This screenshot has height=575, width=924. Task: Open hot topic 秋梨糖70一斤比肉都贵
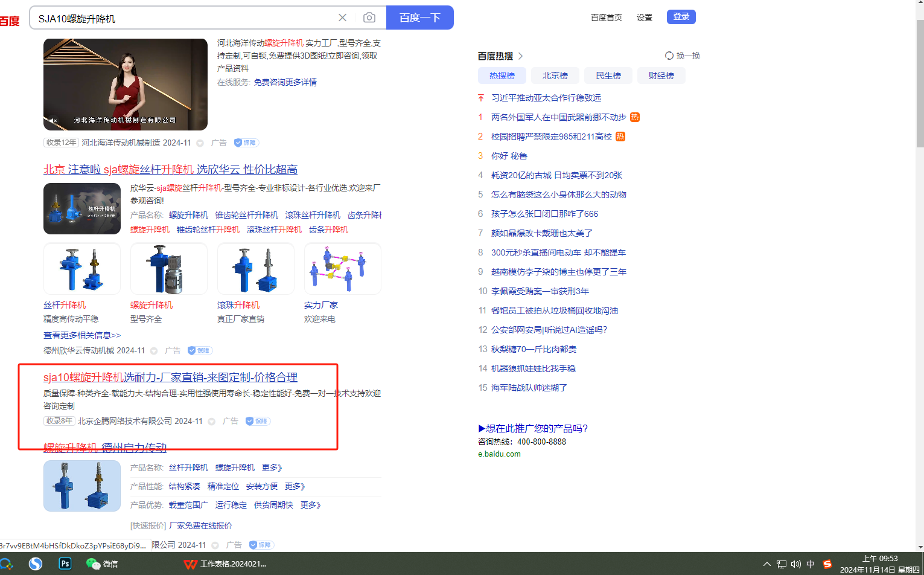tap(534, 349)
